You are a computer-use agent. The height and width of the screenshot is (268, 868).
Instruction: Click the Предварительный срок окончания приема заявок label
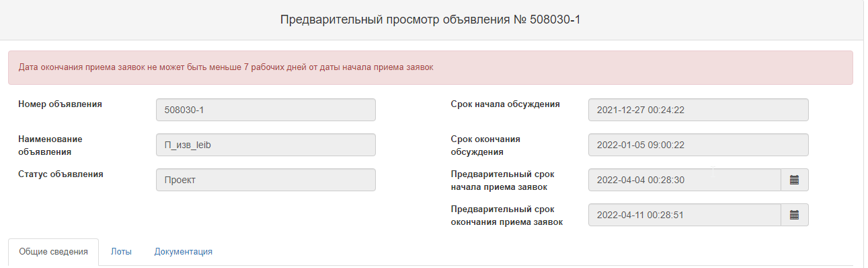tap(507, 215)
